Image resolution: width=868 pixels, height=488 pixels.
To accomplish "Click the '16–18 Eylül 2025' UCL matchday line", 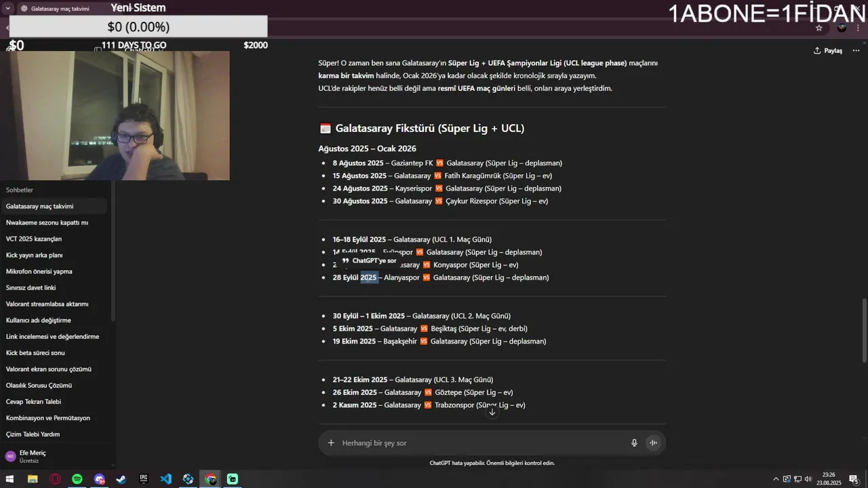I will point(412,239).
